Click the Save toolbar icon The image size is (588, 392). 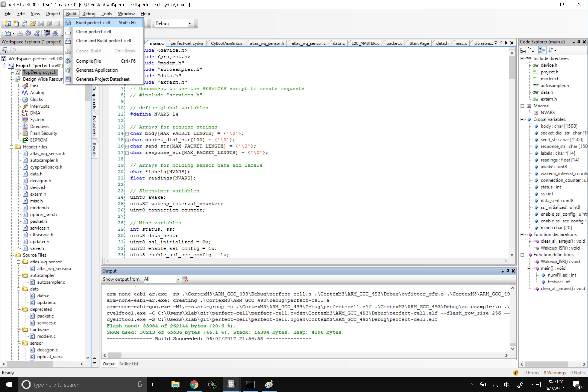[41, 23]
